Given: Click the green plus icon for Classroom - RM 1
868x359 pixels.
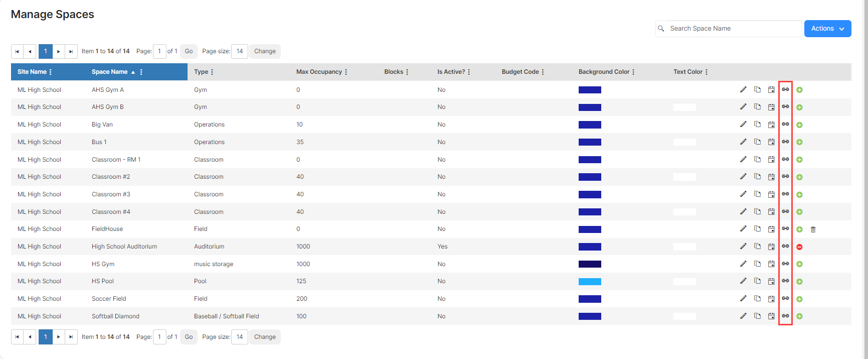Looking at the screenshot, I should 799,160.
